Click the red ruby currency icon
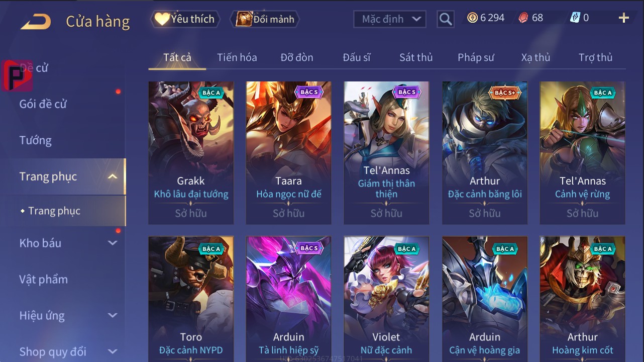This screenshot has height=362, width=644. click(523, 18)
